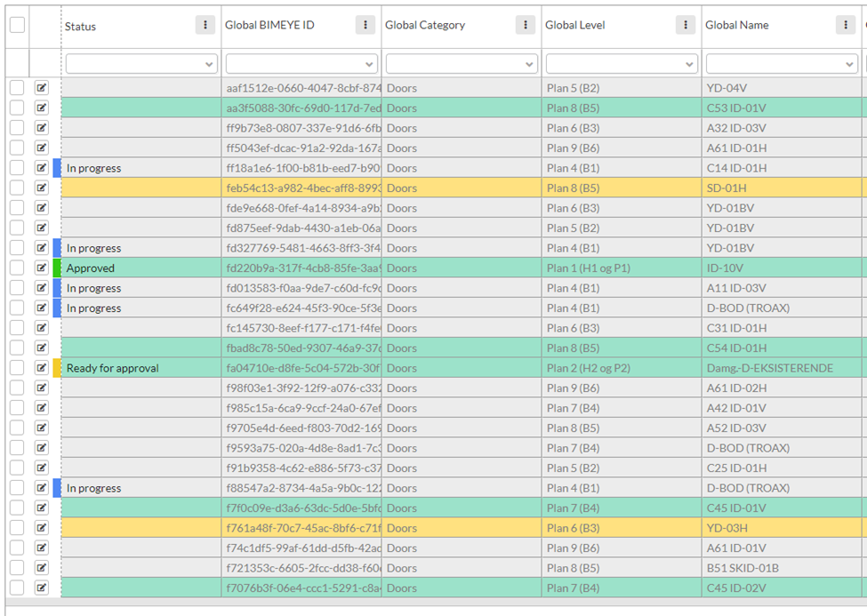Open the Global Category column options menu
Image resolution: width=867 pixels, height=616 pixels.
click(526, 25)
